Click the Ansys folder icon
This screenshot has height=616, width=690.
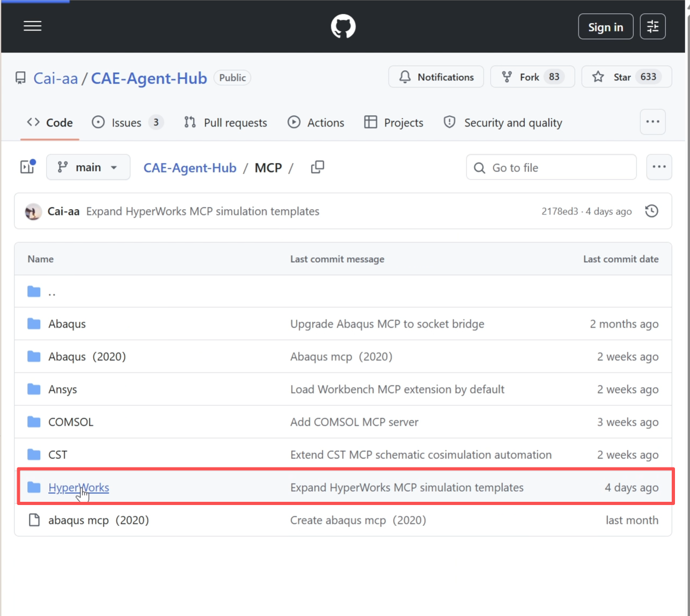pos(34,389)
